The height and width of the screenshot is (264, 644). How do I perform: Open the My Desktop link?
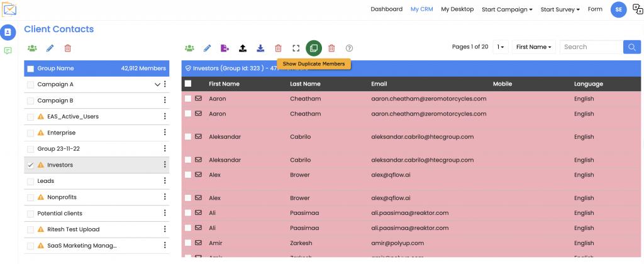[x=457, y=9]
